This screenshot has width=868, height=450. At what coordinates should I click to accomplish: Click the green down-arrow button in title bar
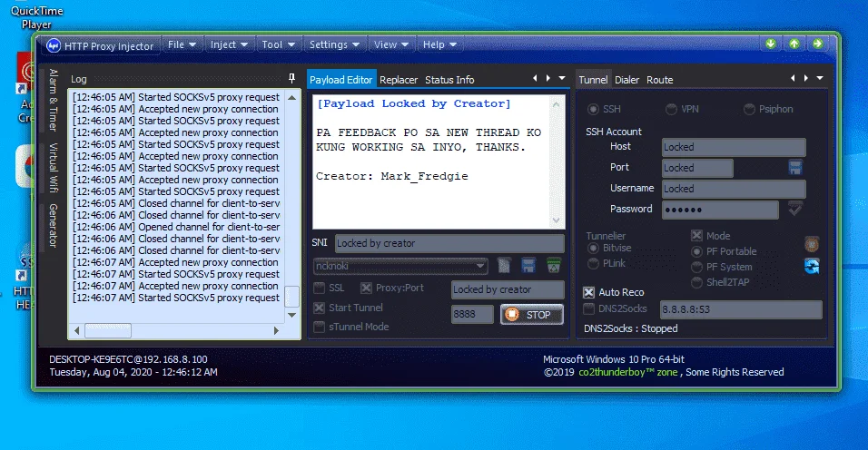click(x=771, y=44)
